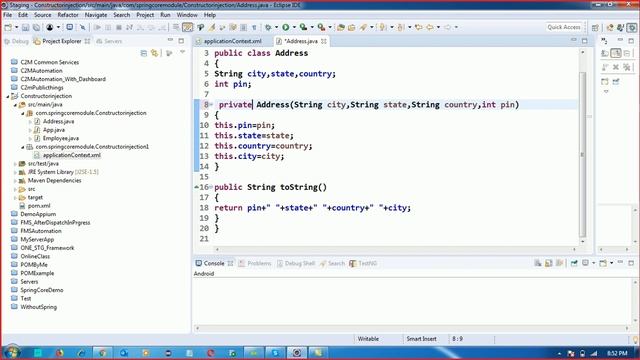Close the Address.java editor tab

[324, 41]
